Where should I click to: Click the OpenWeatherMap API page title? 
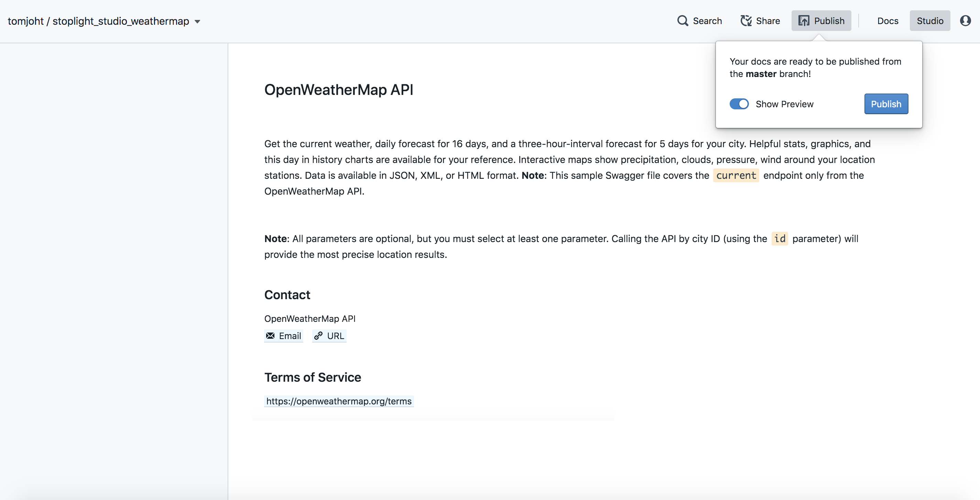(339, 90)
